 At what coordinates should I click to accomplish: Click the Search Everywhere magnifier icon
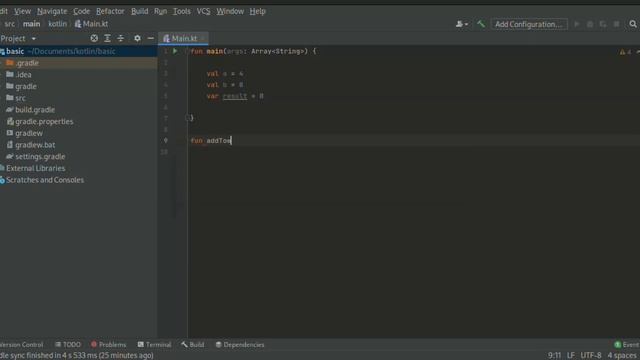pos(633,24)
